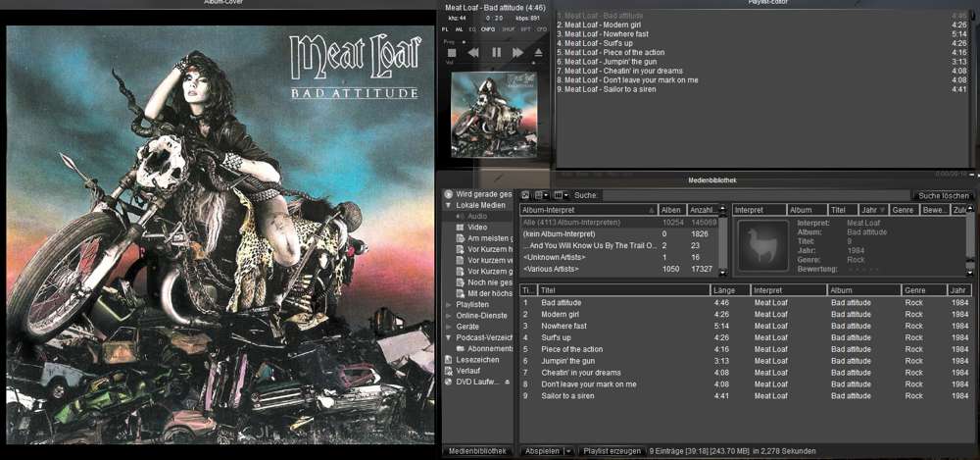
Task: Click the Suche search input field
Action: 755,195
